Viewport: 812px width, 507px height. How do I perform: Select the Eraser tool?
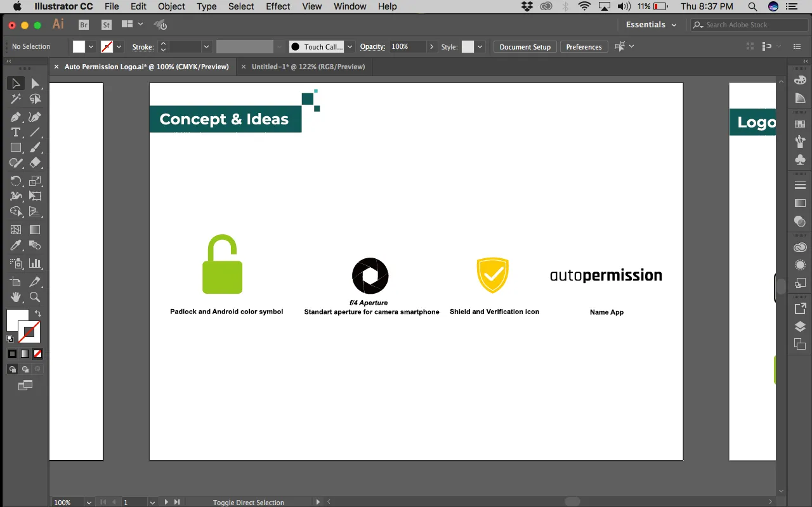click(x=36, y=163)
